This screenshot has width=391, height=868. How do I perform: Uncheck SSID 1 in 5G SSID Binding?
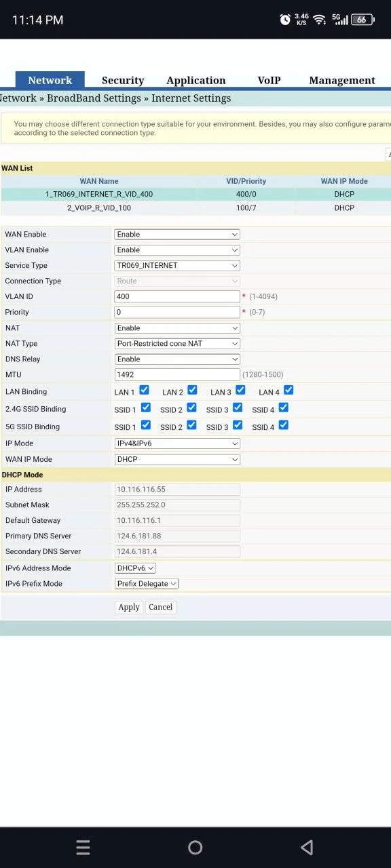coord(145,425)
